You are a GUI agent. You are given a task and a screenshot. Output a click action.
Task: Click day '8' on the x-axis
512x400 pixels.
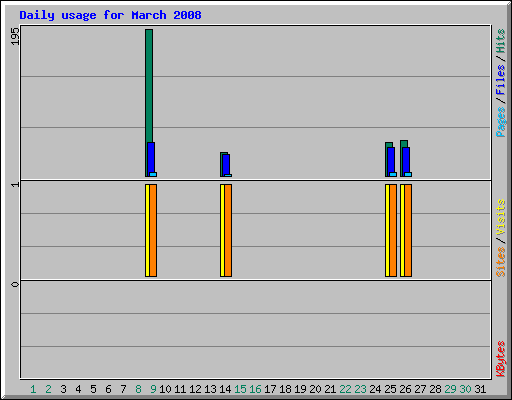pyautogui.click(x=138, y=389)
